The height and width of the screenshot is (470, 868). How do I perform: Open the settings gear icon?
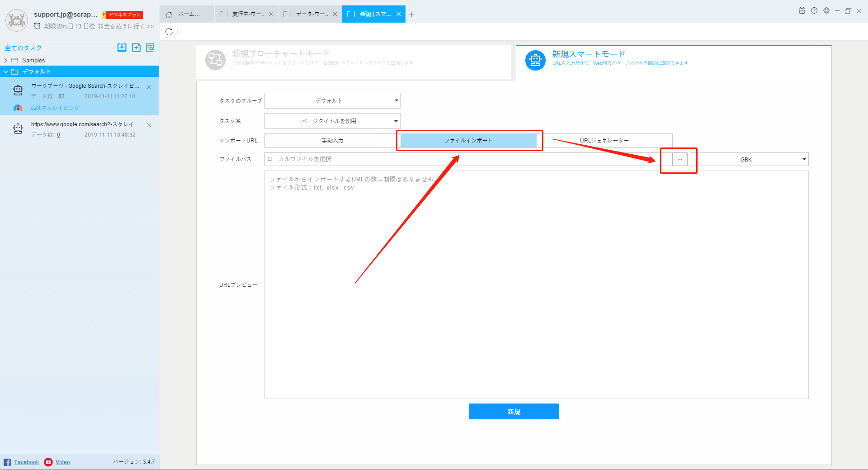coord(826,11)
